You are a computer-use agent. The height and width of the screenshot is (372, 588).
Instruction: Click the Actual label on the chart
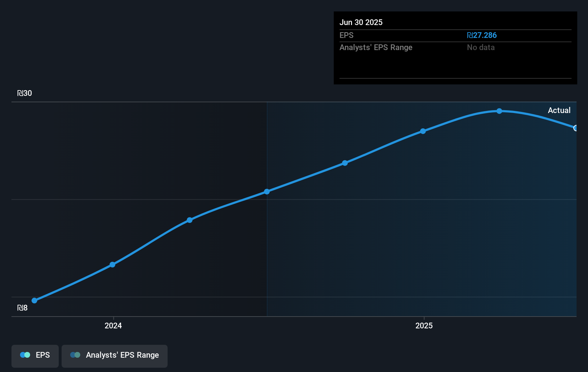coord(559,111)
